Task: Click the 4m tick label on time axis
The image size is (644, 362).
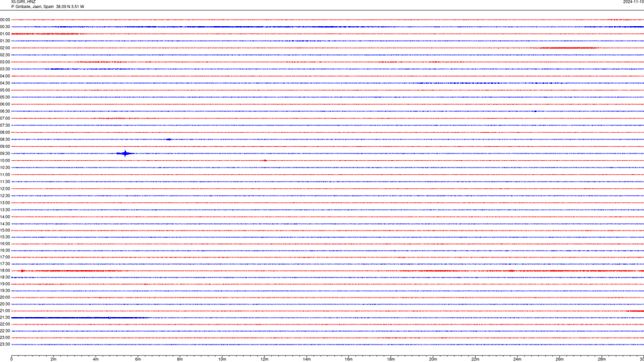Action: click(96, 359)
